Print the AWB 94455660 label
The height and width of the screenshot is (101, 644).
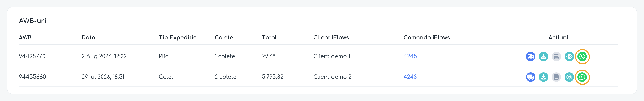(x=556, y=77)
